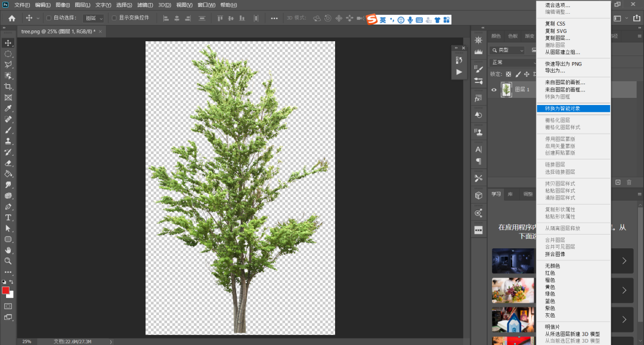Select the Hand tool
The height and width of the screenshot is (345, 644).
(8, 250)
